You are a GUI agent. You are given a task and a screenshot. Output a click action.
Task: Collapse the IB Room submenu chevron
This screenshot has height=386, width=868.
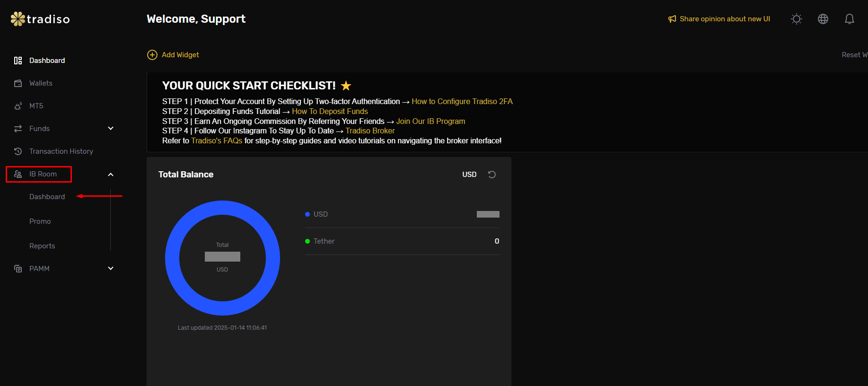click(111, 175)
